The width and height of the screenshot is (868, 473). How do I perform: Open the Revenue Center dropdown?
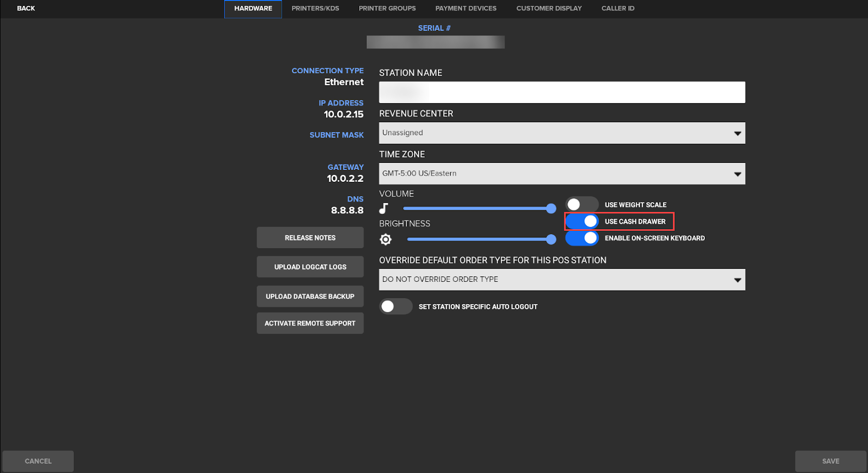tap(561, 133)
